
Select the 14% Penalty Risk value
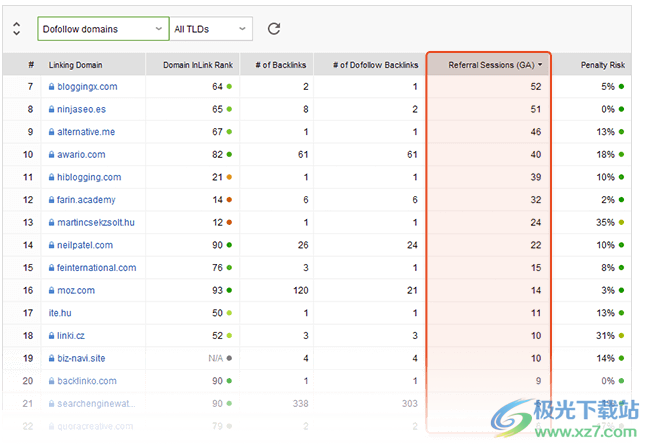tap(606, 358)
